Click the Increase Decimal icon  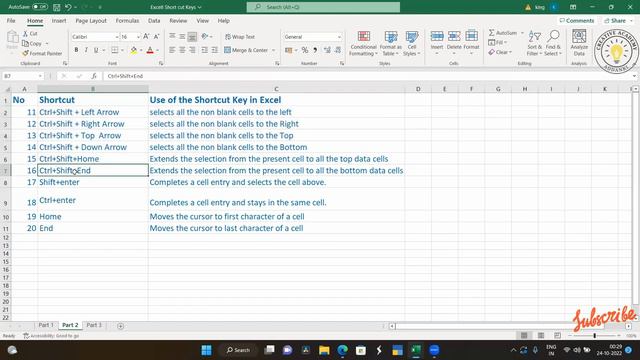pyautogui.click(x=327, y=50)
